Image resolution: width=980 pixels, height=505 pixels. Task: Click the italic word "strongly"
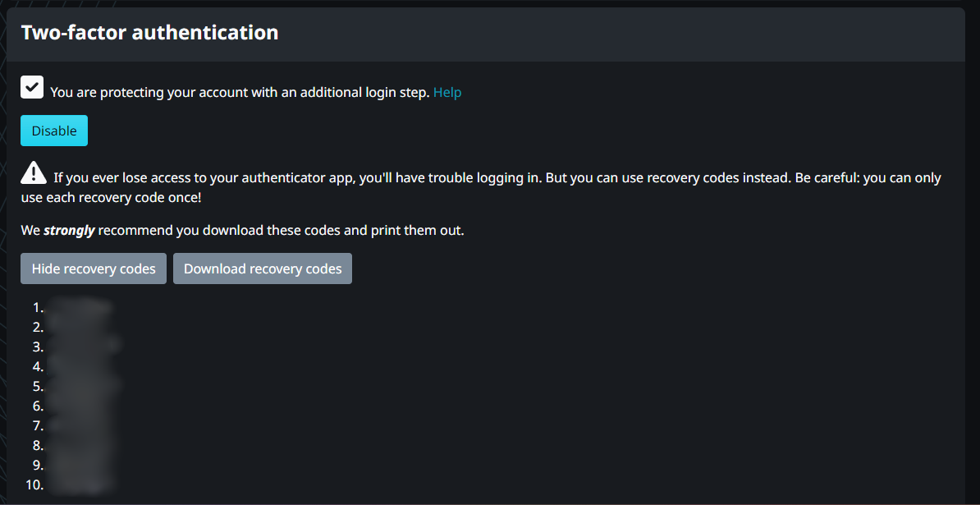click(x=69, y=231)
